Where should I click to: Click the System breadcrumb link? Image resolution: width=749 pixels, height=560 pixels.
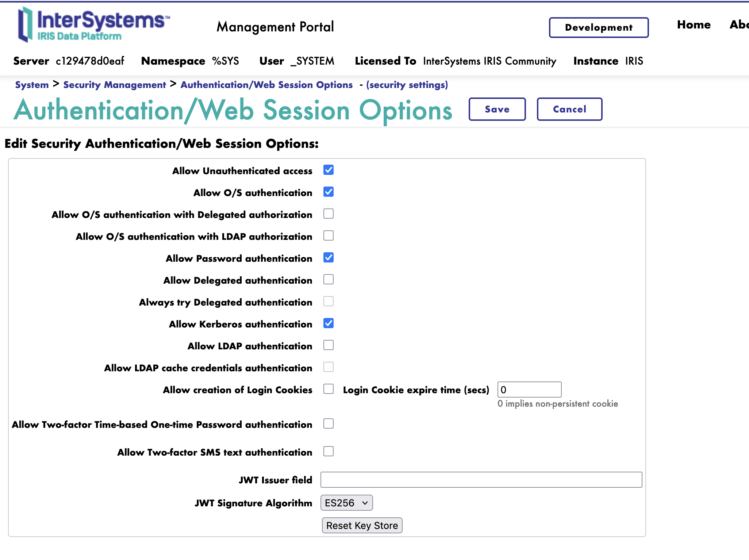point(32,85)
